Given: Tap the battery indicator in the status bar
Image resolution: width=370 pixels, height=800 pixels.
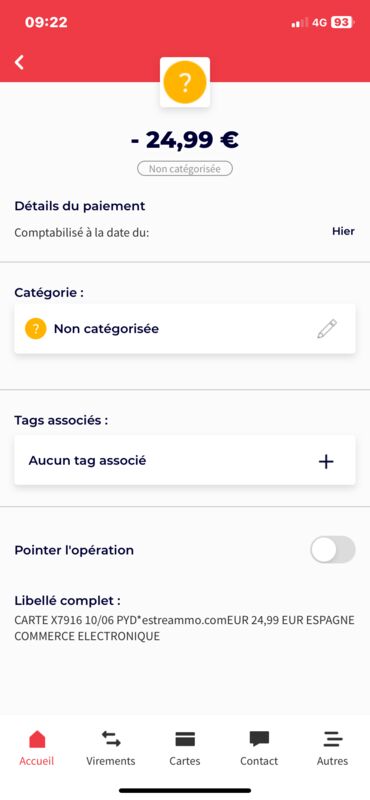Looking at the screenshot, I should pos(341,22).
